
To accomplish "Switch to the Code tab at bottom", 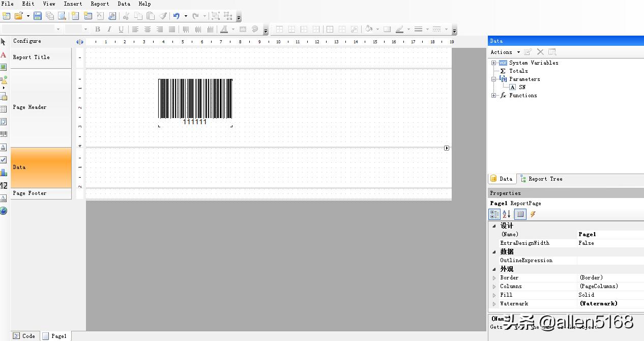I will (x=24, y=336).
